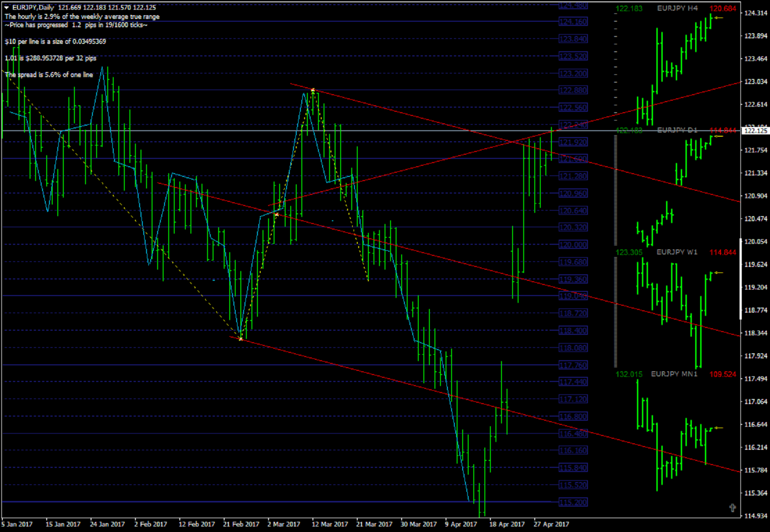Click the 21 Feb 2017 date label
The height and width of the screenshot is (532, 770).
point(241,524)
